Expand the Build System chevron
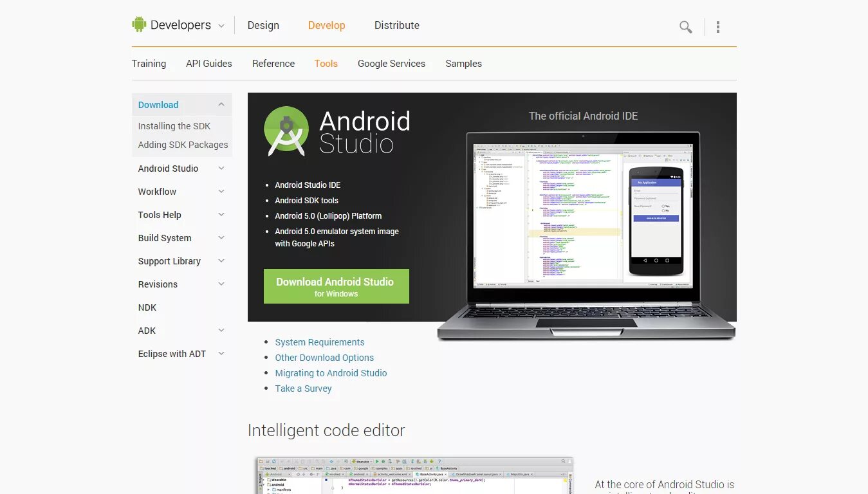The height and width of the screenshot is (494, 868). tap(221, 238)
